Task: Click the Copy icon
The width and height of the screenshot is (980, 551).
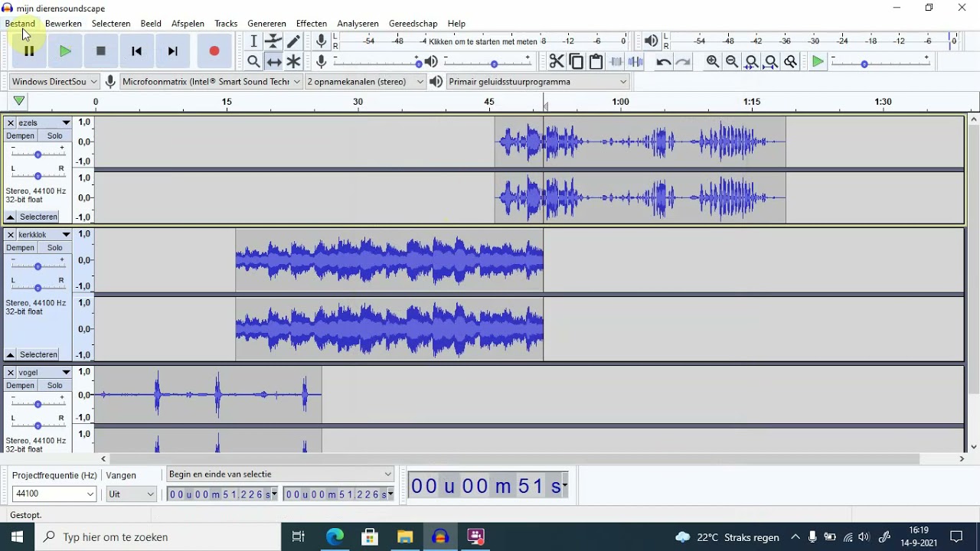Action: 577,61
